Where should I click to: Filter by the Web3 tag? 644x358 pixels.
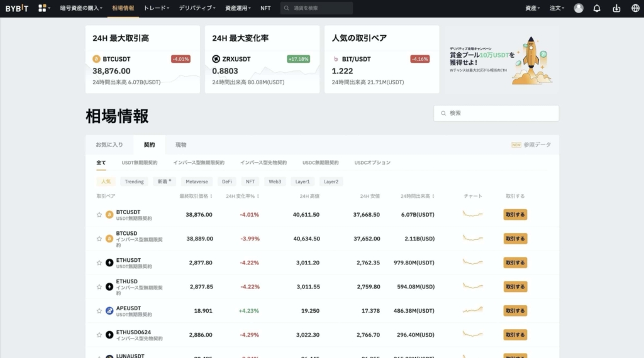(275, 182)
